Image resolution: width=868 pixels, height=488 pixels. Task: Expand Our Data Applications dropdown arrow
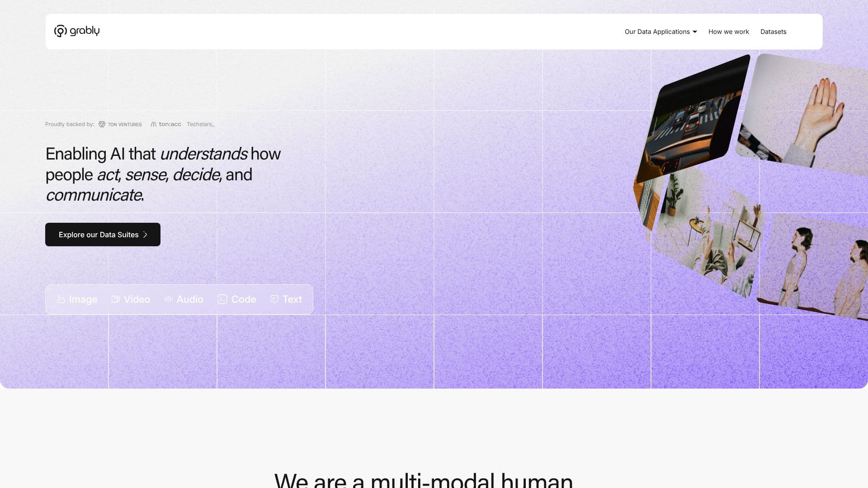[x=695, y=32]
